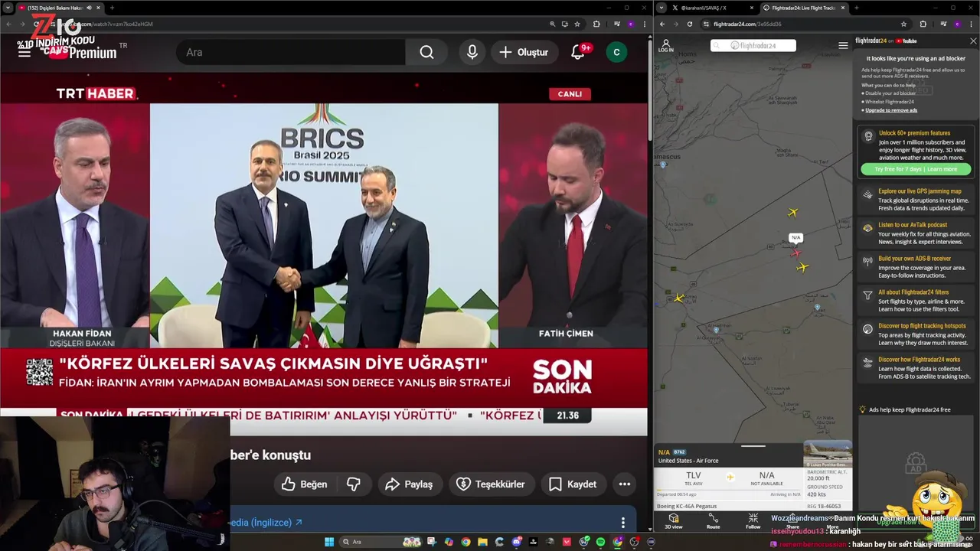
Task: Close the Flightradar24 YouTube side panel
Action: click(973, 41)
